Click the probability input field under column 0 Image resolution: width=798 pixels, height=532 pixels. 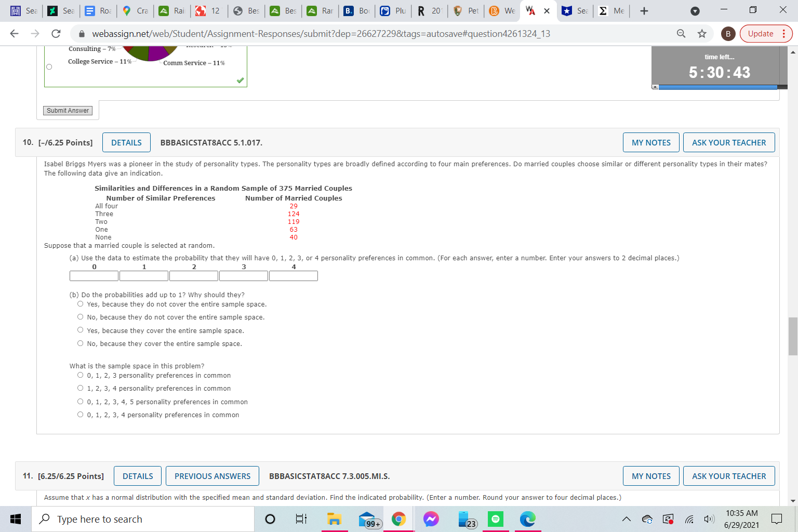coord(94,275)
